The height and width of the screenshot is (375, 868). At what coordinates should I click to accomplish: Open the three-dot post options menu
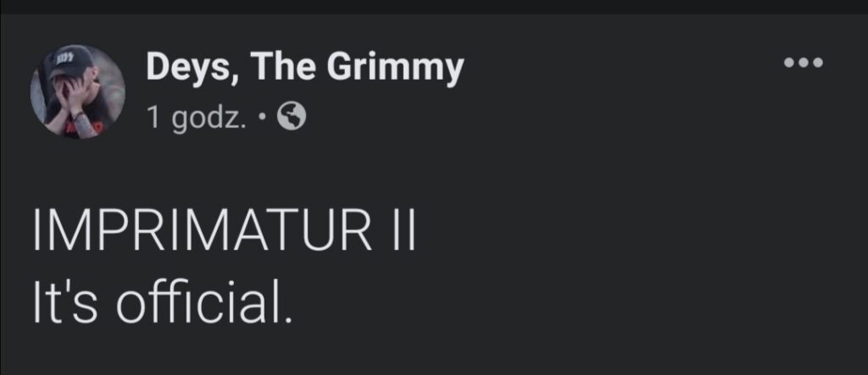click(x=804, y=63)
